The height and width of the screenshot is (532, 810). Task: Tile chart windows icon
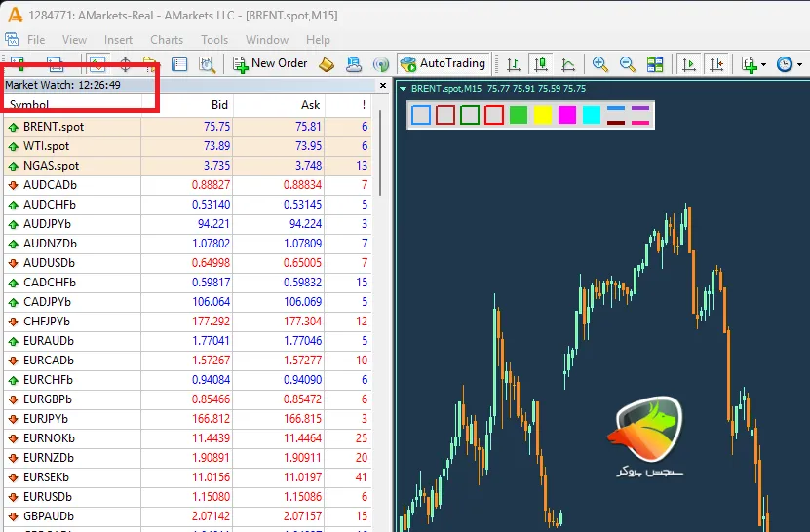point(655,64)
